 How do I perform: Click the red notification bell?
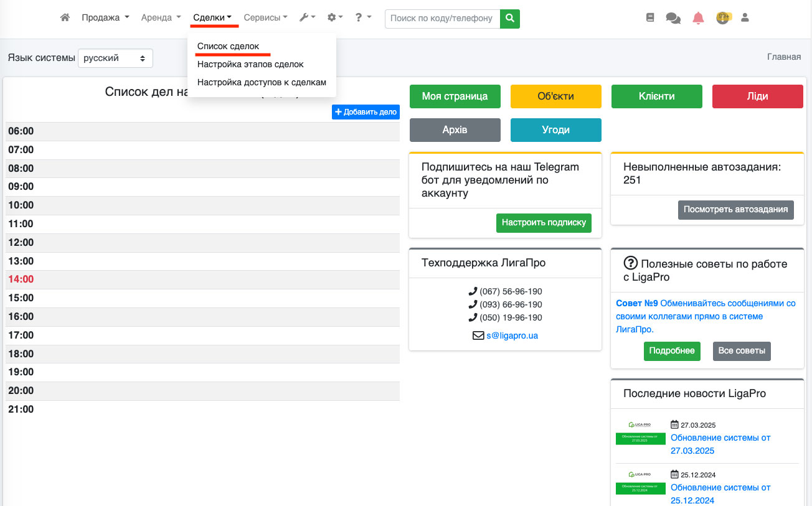click(x=698, y=18)
